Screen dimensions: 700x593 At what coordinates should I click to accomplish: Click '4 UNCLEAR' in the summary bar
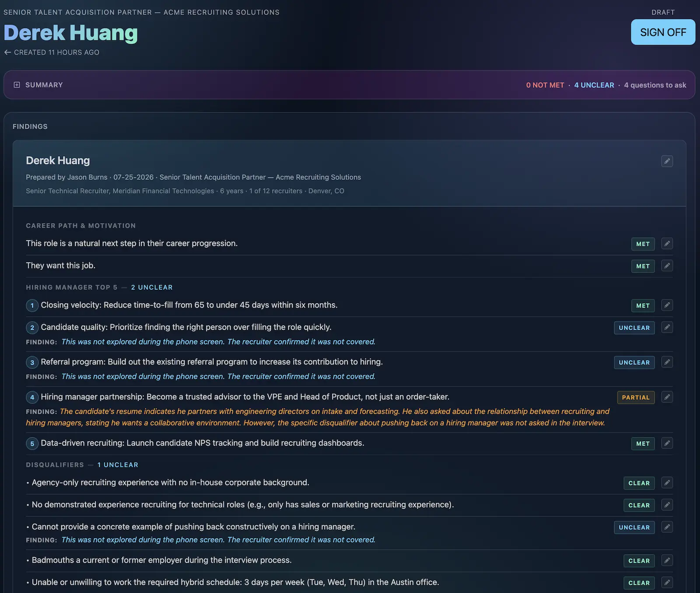(x=594, y=85)
